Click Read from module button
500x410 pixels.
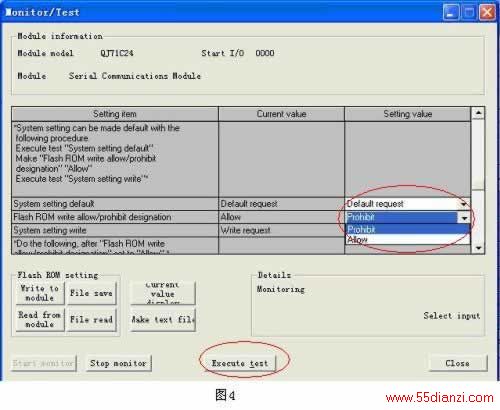40,319
